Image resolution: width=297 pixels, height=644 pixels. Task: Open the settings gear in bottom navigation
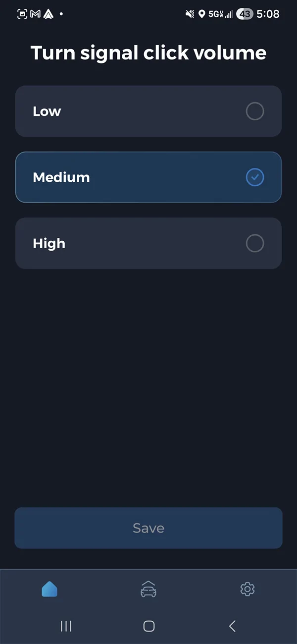tap(247, 590)
